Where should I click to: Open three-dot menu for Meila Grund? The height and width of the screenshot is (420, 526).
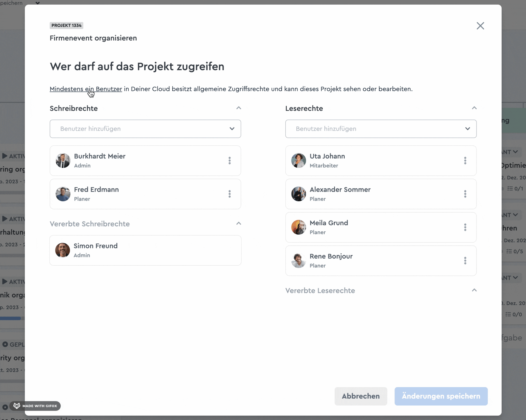(465, 227)
